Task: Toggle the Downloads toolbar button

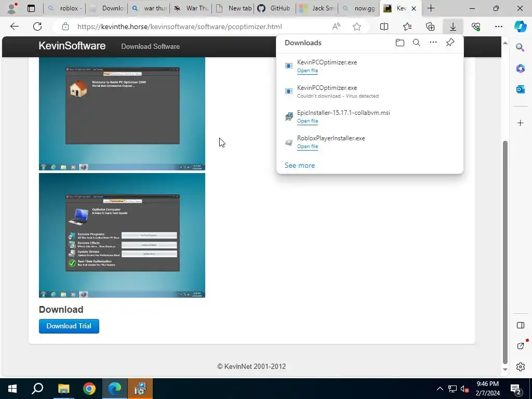Action: tap(453, 26)
